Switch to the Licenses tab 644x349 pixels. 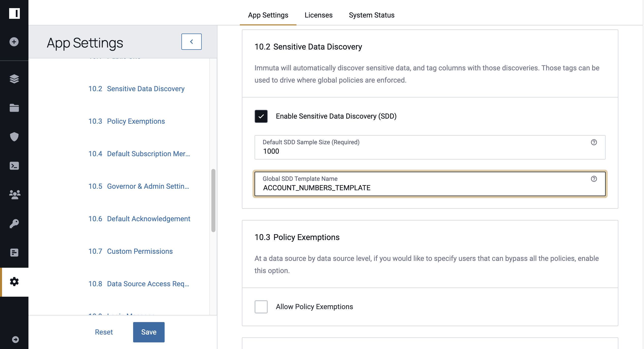pyautogui.click(x=318, y=15)
